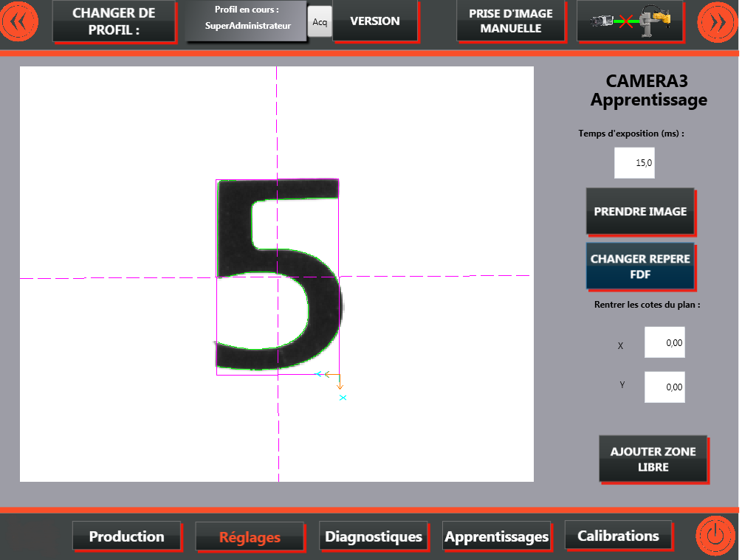Select the Apprentissages tab
Image resolution: width=742 pixels, height=560 pixels.
[x=496, y=536]
